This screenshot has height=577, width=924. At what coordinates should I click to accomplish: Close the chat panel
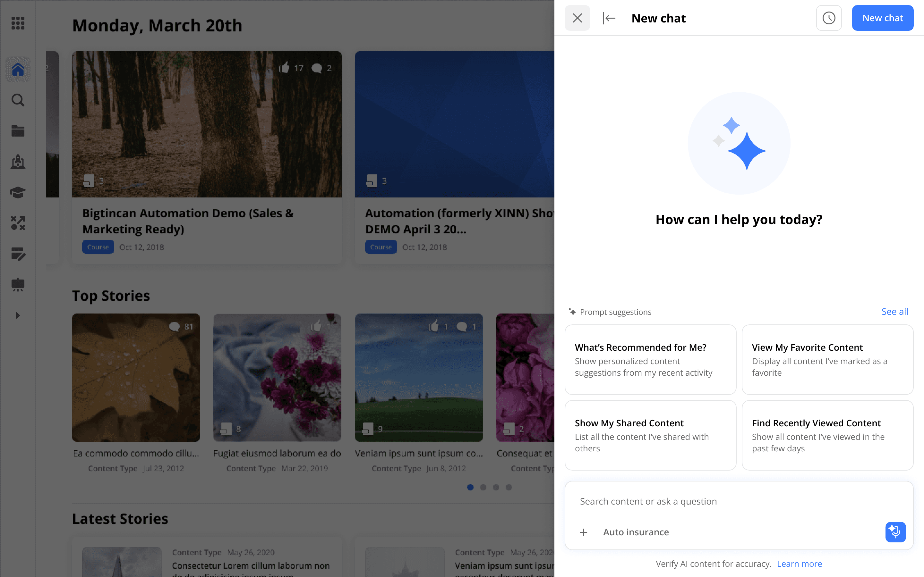(577, 18)
